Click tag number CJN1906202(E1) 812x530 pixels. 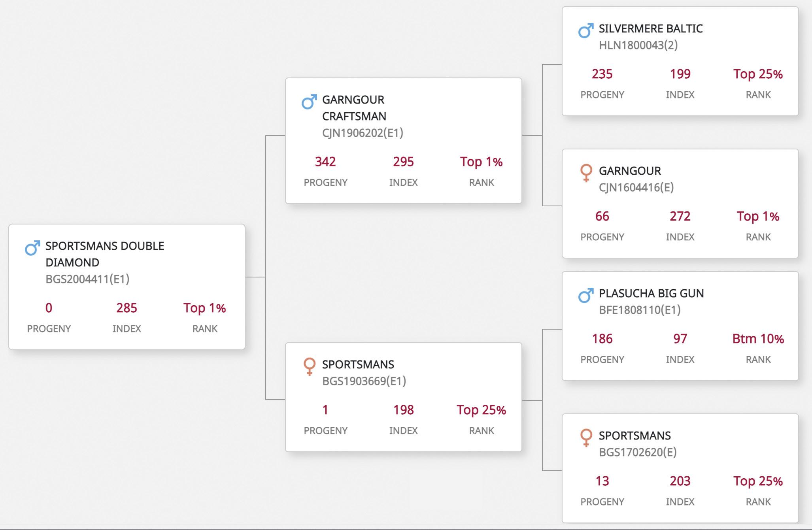(x=363, y=133)
